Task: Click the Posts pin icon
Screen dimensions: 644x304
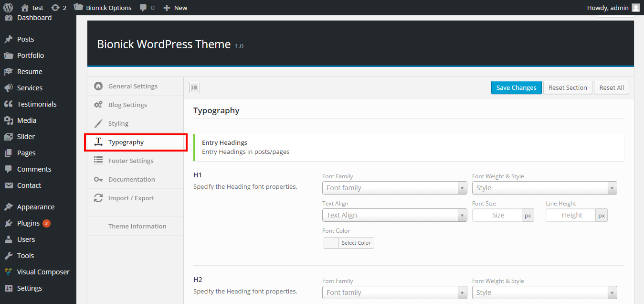Action: pos(8,39)
